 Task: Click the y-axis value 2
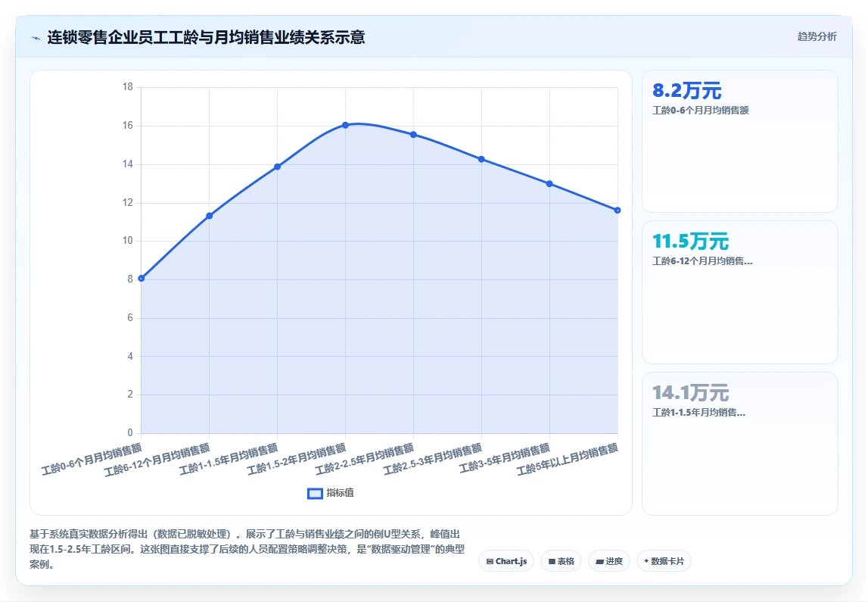[130, 395]
